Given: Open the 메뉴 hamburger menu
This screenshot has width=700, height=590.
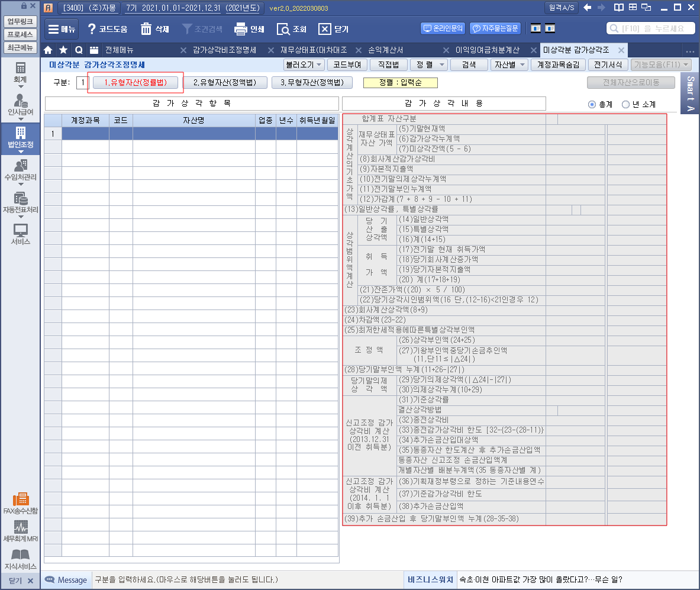Looking at the screenshot, I should 61,29.
